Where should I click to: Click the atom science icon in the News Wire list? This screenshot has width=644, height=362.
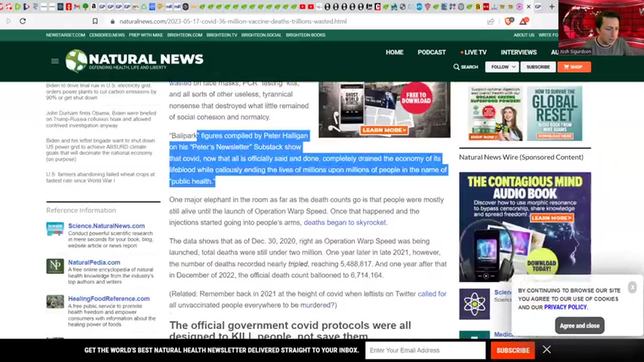(x=474, y=304)
